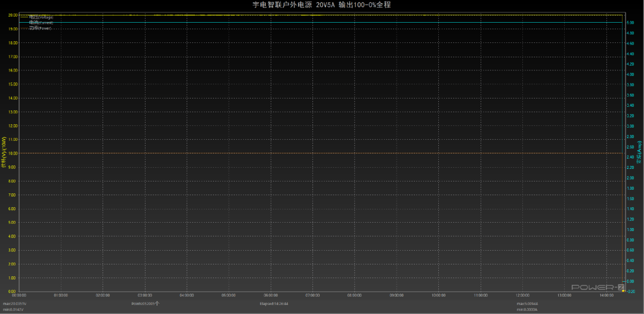This screenshot has height=314, width=644.
Task: Select the 电流(Current) legend entry
Action: (41, 23)
